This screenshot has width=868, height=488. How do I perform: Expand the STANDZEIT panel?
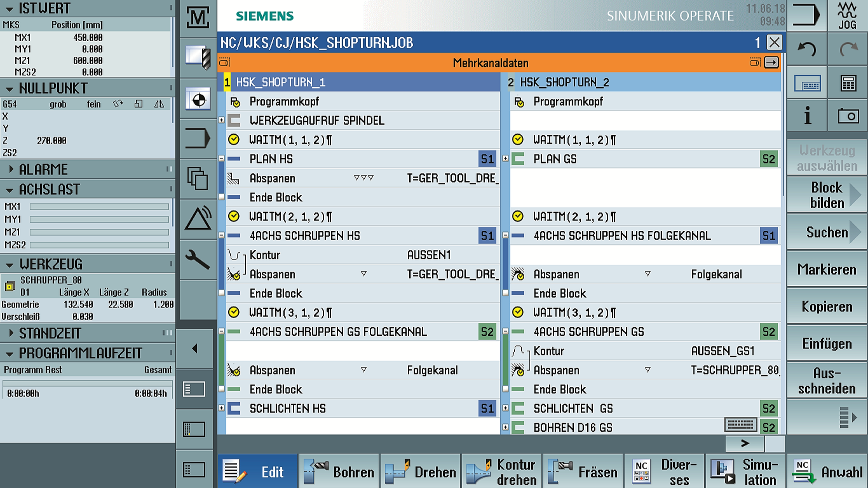click(x=11, y=333)
